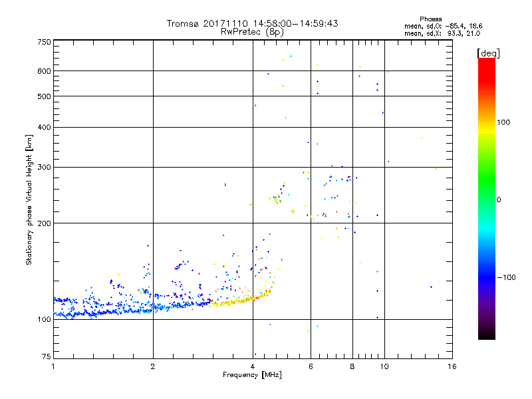Click the Frequency [MHz] axis label

coord(252,375)
